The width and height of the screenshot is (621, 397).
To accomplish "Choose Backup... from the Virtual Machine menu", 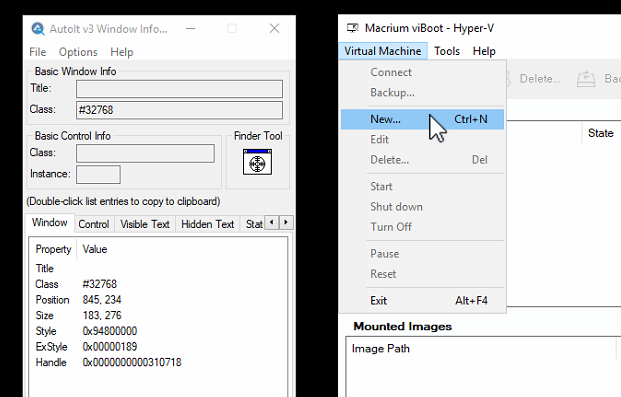I will (423, 92).
